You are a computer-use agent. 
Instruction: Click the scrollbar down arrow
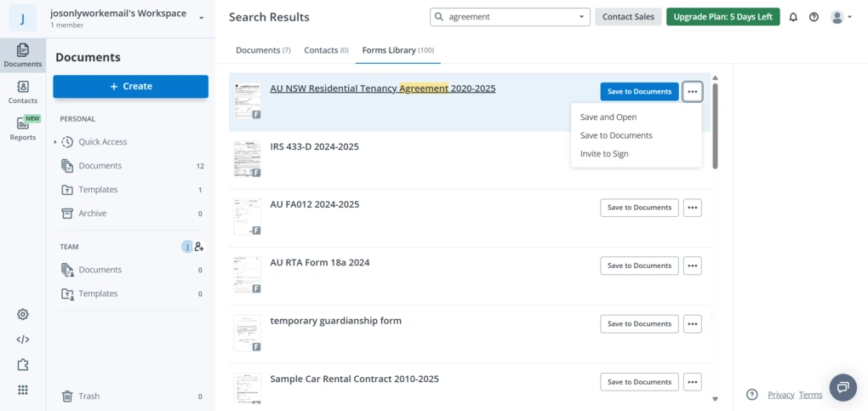pyautogui.click(x=715, y=399)
